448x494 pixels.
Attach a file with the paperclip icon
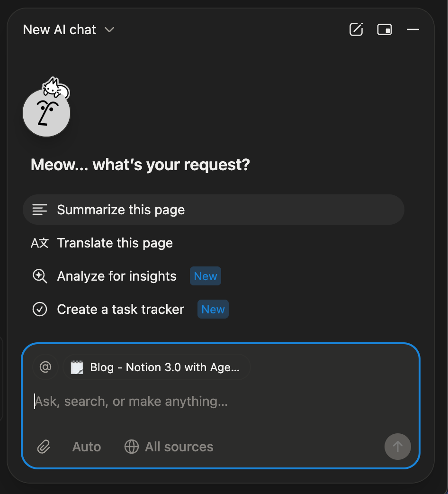[44, 447]
